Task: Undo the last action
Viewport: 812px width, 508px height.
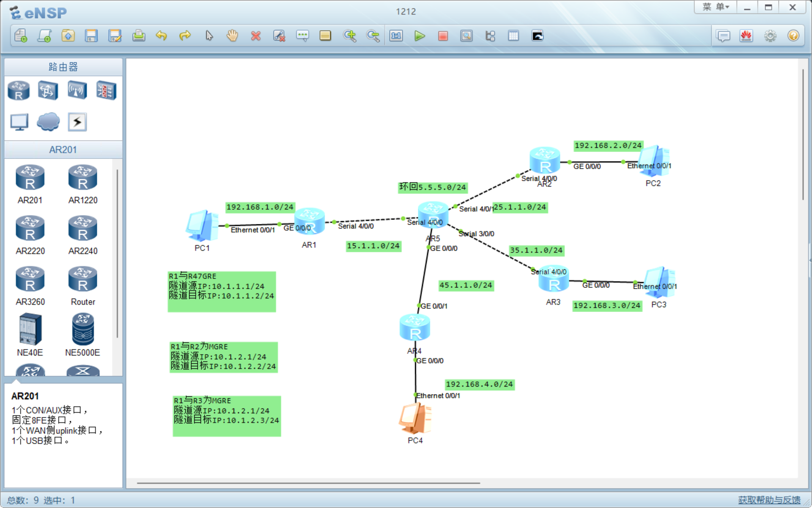Action: pos(161,36)
